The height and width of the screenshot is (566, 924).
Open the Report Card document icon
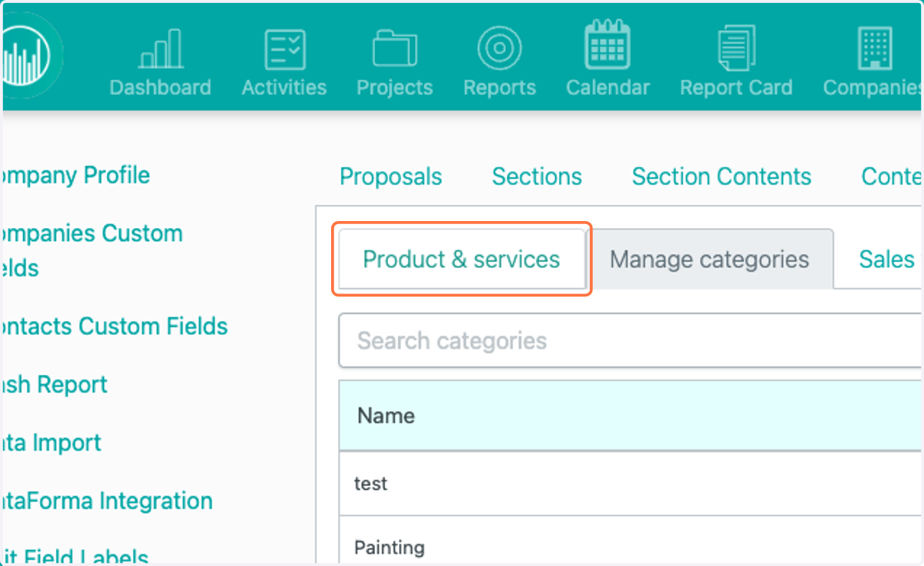pos(735,49)
